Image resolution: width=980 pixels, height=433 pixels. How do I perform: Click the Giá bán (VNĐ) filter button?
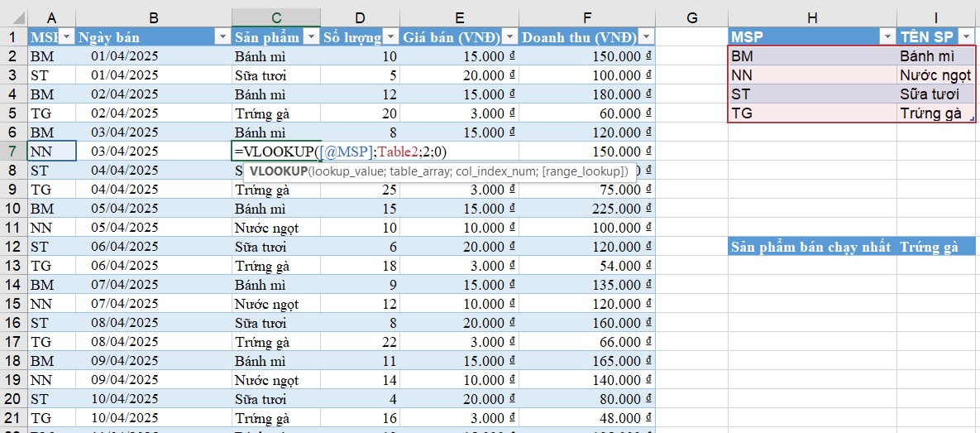click(x=509, y=37)
